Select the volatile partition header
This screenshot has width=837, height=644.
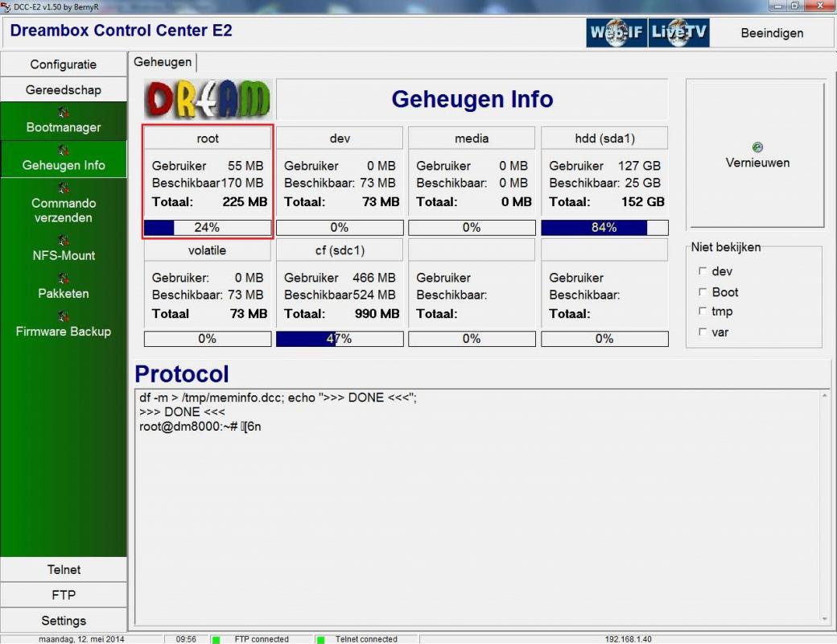(208, 250)
